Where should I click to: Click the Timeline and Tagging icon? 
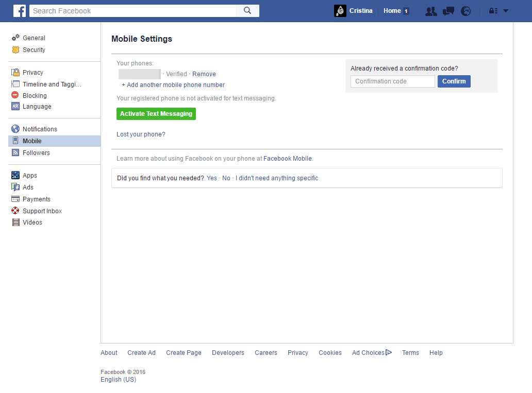15,84
